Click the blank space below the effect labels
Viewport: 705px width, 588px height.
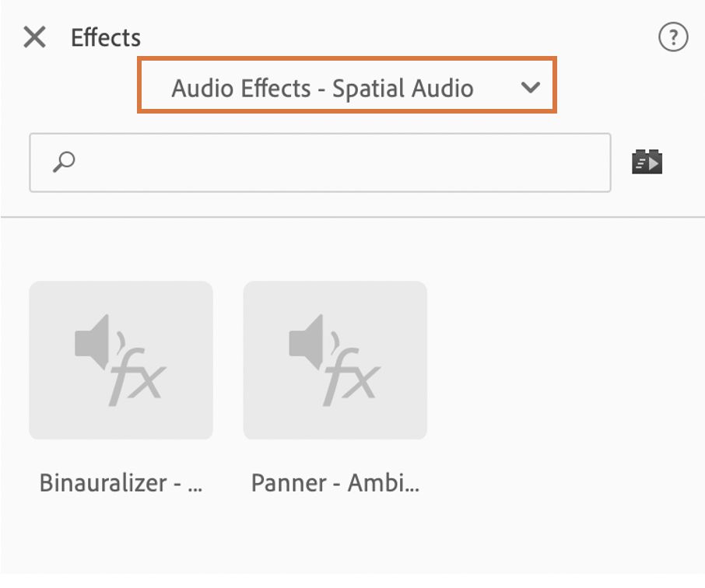tap(350, 544)
